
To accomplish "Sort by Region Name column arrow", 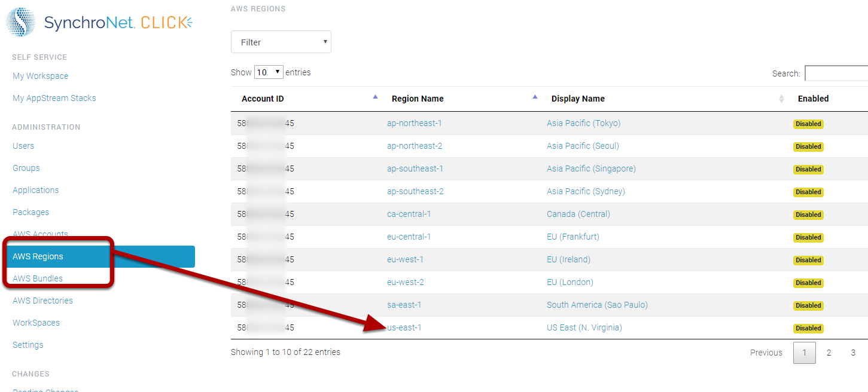I will coord(535,96).
